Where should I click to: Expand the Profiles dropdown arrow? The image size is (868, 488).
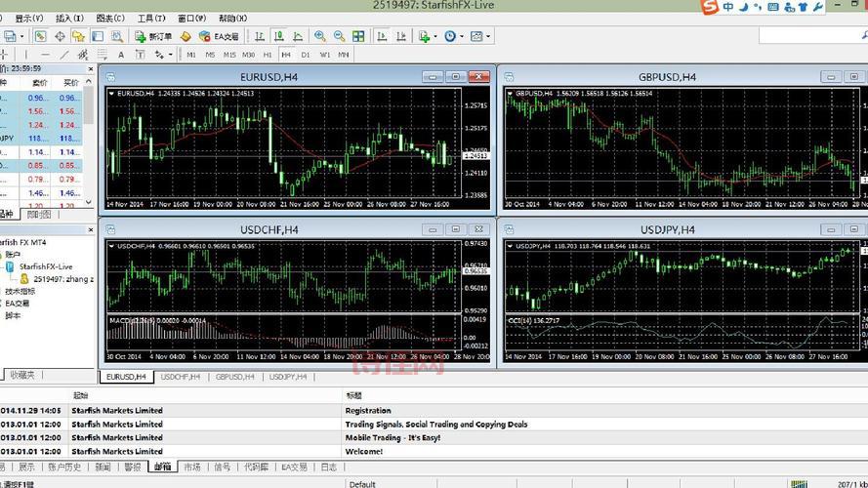(22, 36)
